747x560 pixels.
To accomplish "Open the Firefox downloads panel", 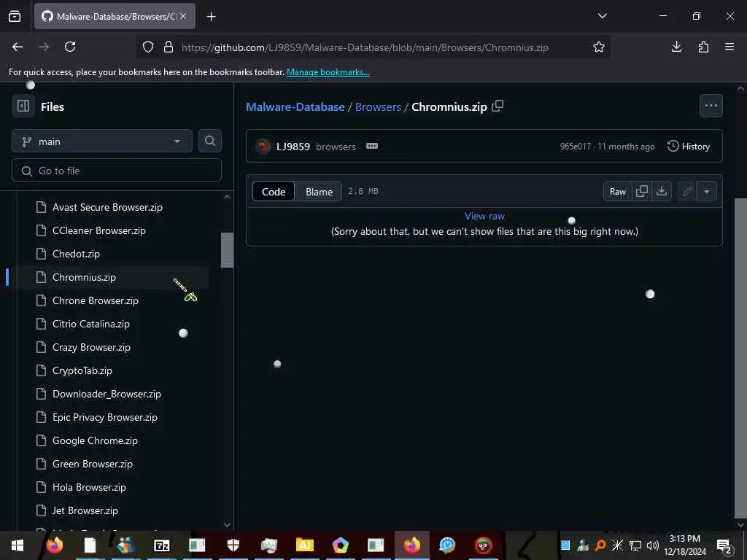I will 676,47.
